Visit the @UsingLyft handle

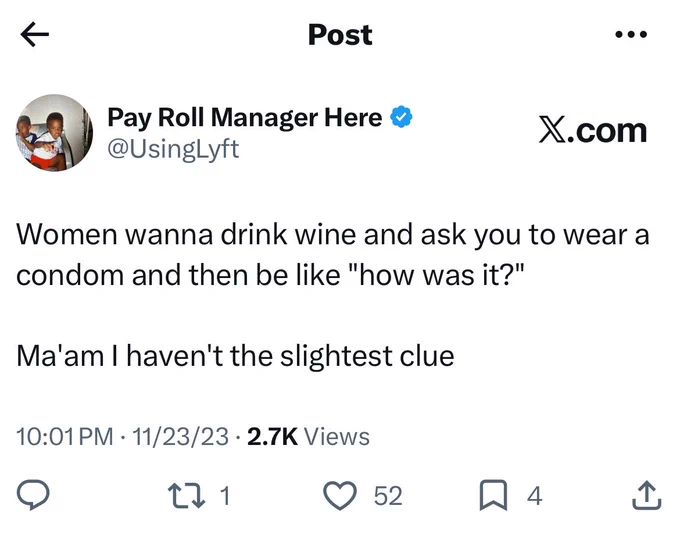coord(173,149)
